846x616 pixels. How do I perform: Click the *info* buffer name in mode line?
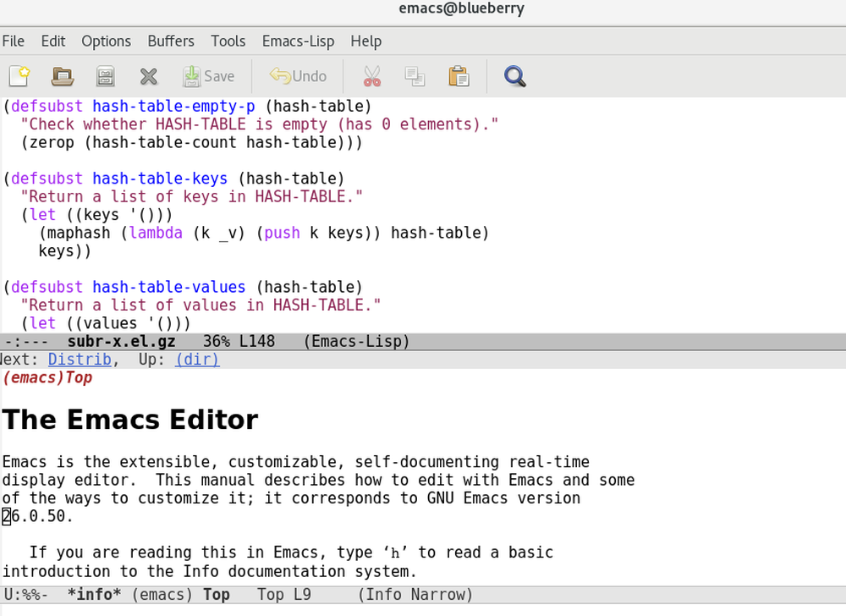pos(95,595)
